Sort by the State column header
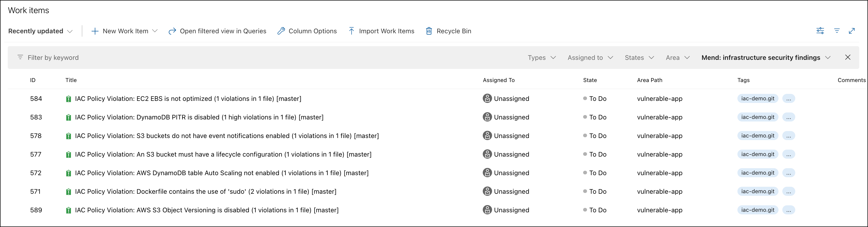 [590, 80]
